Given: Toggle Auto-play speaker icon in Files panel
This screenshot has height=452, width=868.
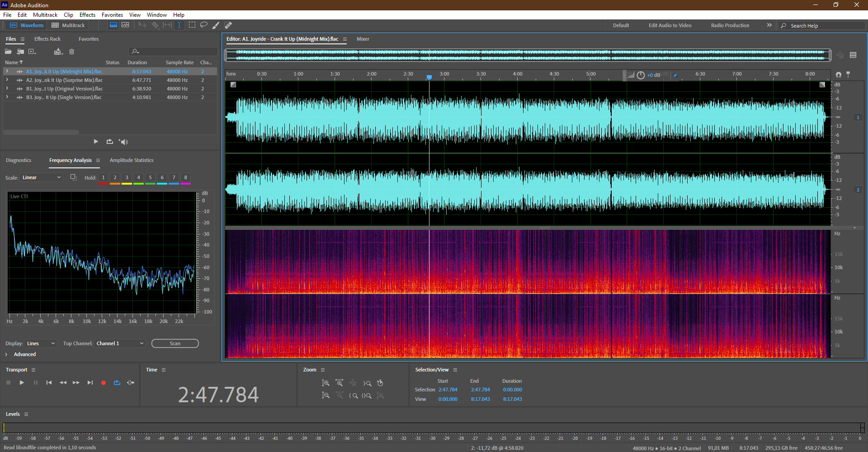Looking at the screenshot, I should 123,142.
